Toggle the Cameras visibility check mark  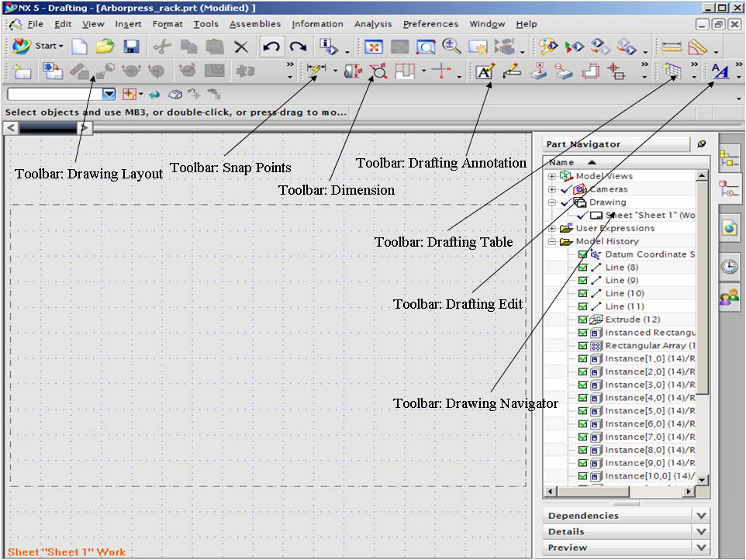[x=564, y=188]
